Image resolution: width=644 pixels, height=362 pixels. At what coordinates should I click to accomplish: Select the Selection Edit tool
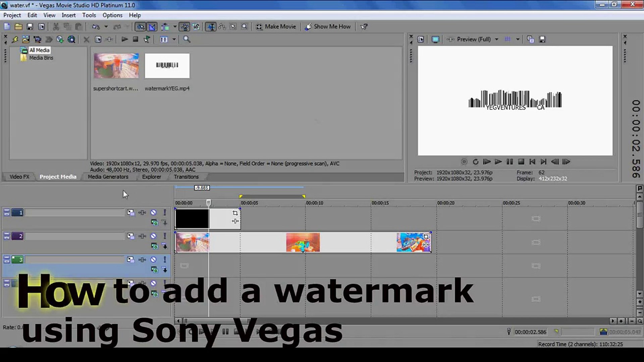(233, 26)
